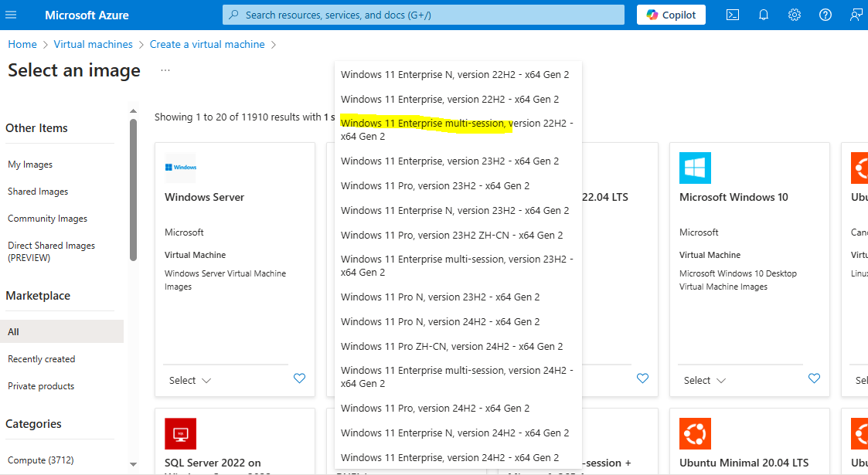Go to Create a virtual machine breadcrumb
The height and width of the screenshot is (475, 868).
point(207,44)
